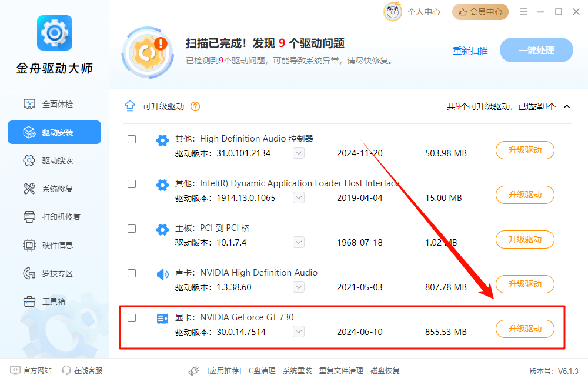Click the gear icon for Intel Dynamic Application Loader
The image size is (588, 382).
162,185
